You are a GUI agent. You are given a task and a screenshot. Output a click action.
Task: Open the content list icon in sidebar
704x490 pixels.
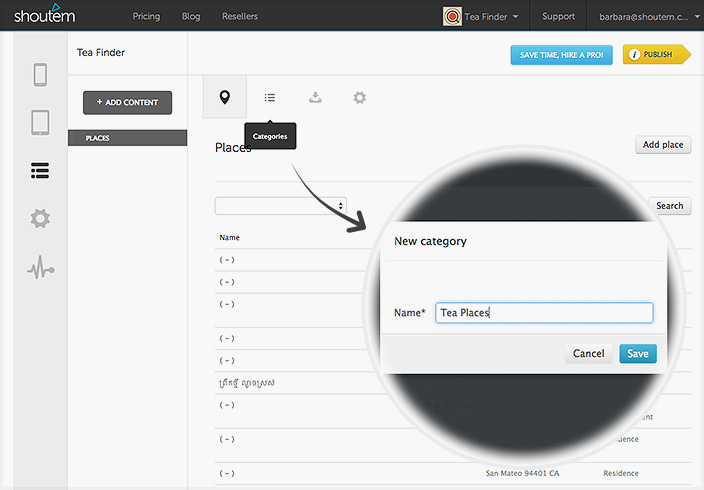[x=40, y=171]
